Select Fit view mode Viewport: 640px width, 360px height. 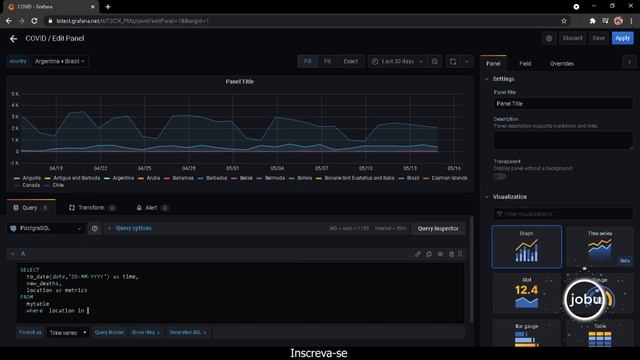pyautogui.click(x=327, y=61)
